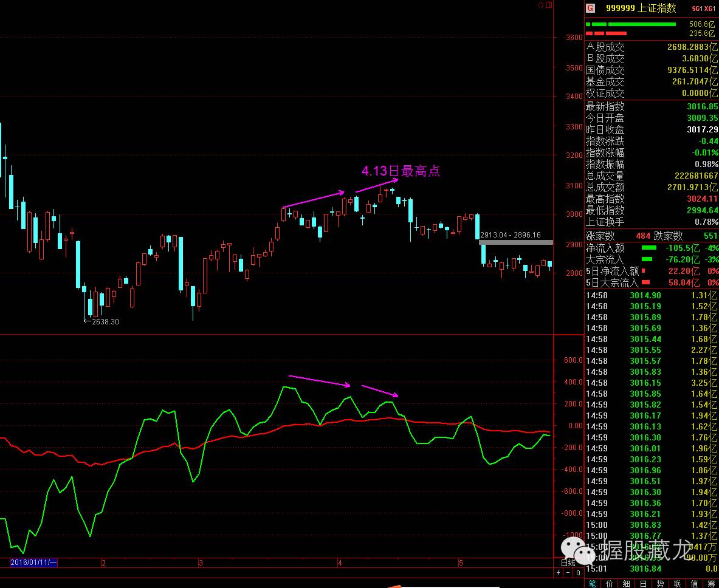Select the 国债成交 row
719x588 pixels.
[x=652, y=70]
